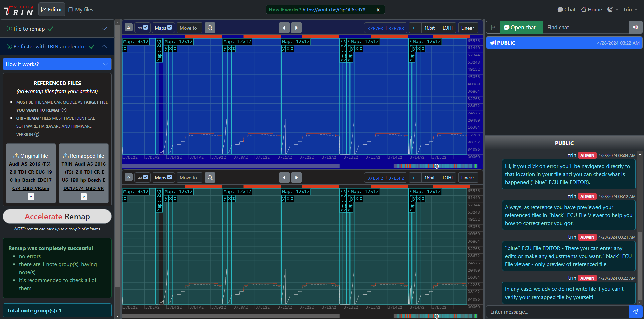Open the My files tab
The image size is (644, 319).
click(81, 10)
